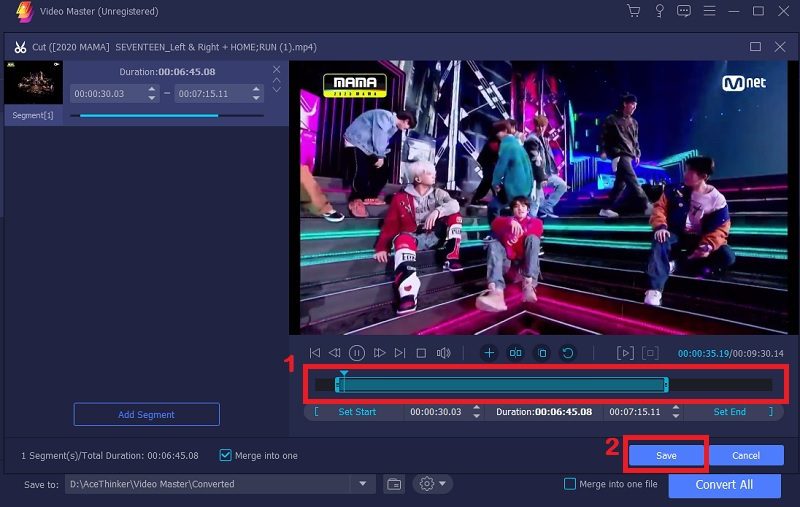Click the Duration:00:06:45.08 text under timeline

[544, 412]
